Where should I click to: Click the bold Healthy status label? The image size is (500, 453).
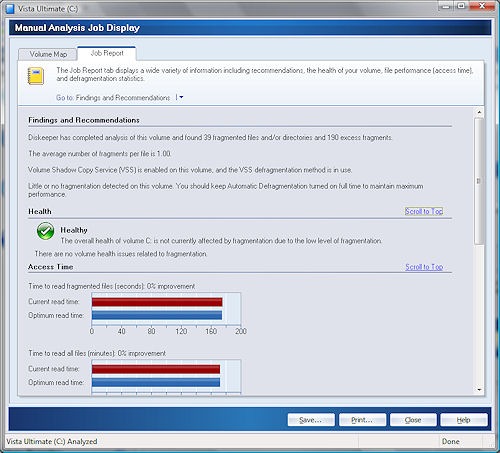(x=74, y=230)
